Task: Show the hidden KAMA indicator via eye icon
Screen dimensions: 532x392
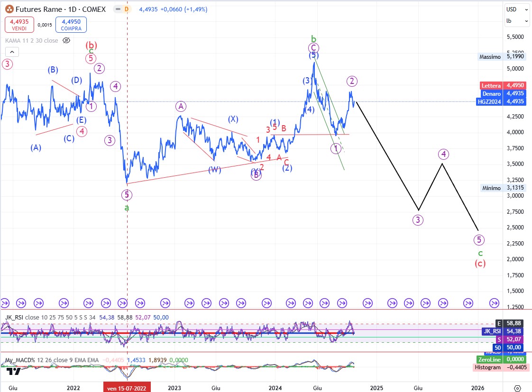Action: [66, 40]
